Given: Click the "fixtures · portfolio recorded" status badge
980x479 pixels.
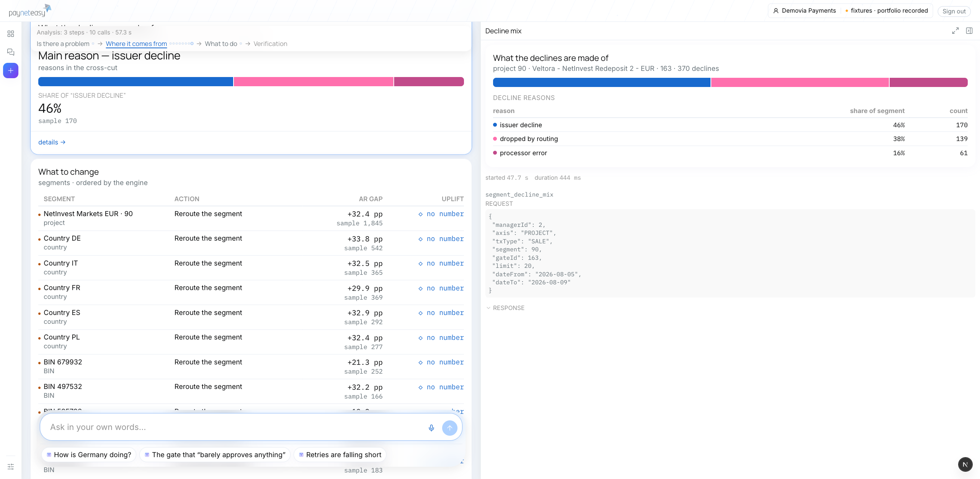Looking at the screenshot, I should [887, 11].
